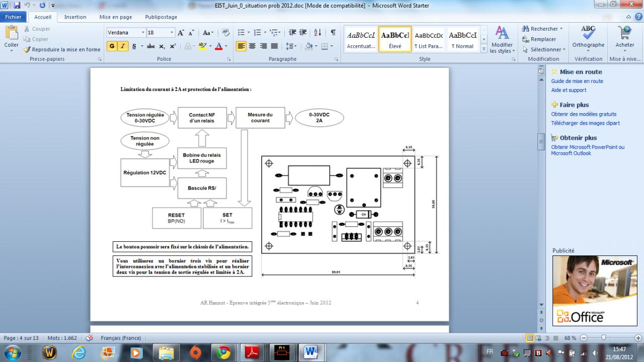This screenshot has height=362, width=644.
Task: Open the Fichier menu tab
Action: [x=14, y=17]
